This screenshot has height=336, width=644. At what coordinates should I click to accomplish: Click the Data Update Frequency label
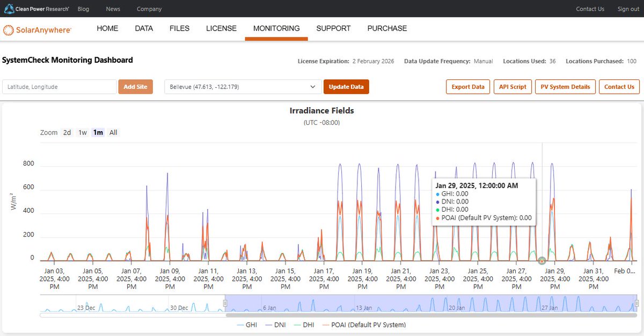[437, 62]
